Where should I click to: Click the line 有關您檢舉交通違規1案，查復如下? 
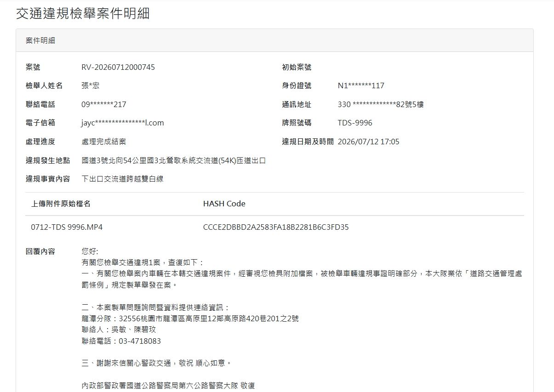(x=142, y=262)
